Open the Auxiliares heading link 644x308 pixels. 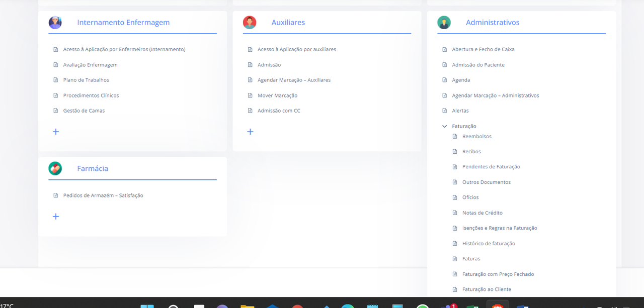coord(288,23)
